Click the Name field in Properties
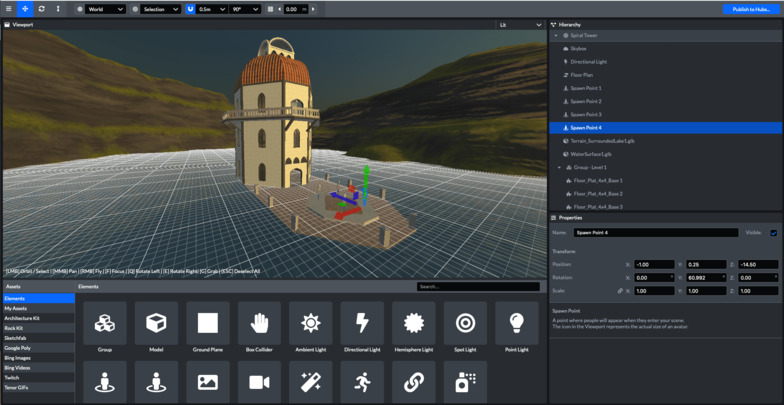 pos(656,233)
